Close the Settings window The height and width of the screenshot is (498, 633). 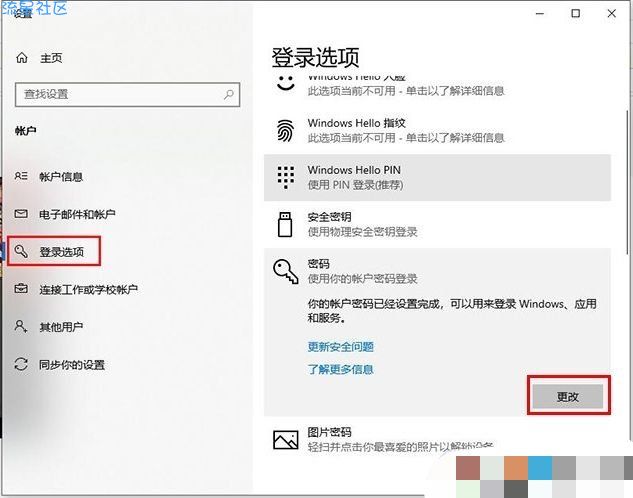pyautogui.click(x=612, y=13)
